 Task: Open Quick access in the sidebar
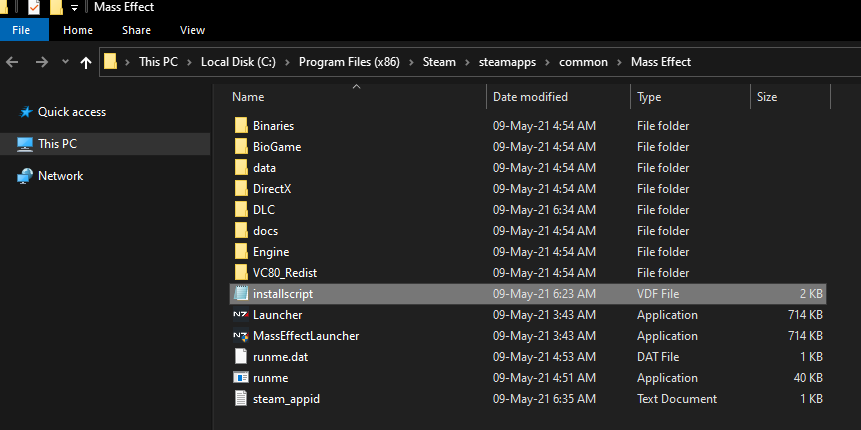pos(71,112)
